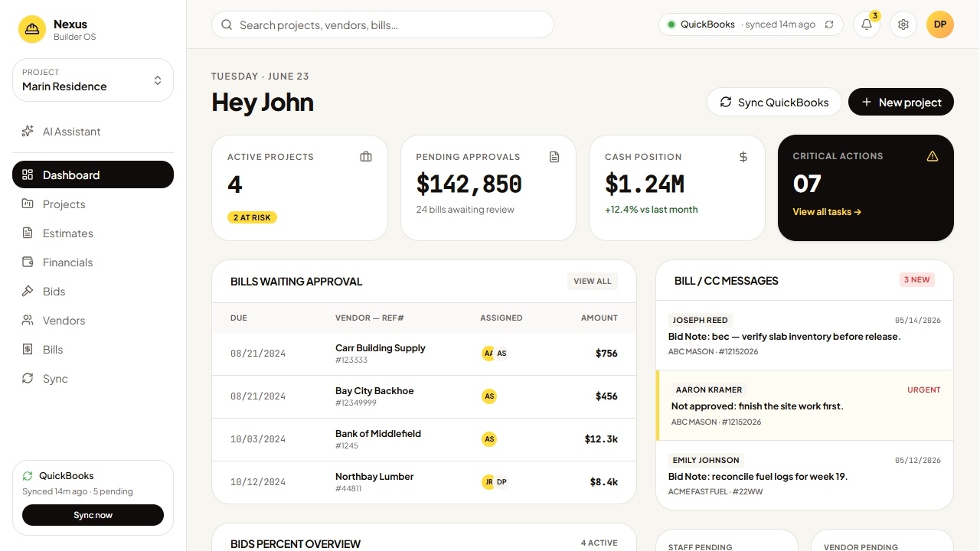This screenshot has width=980, height=551.
Task: Click the $1.24M cash position value
Action: pyautogui.click(x=645, y=184)
